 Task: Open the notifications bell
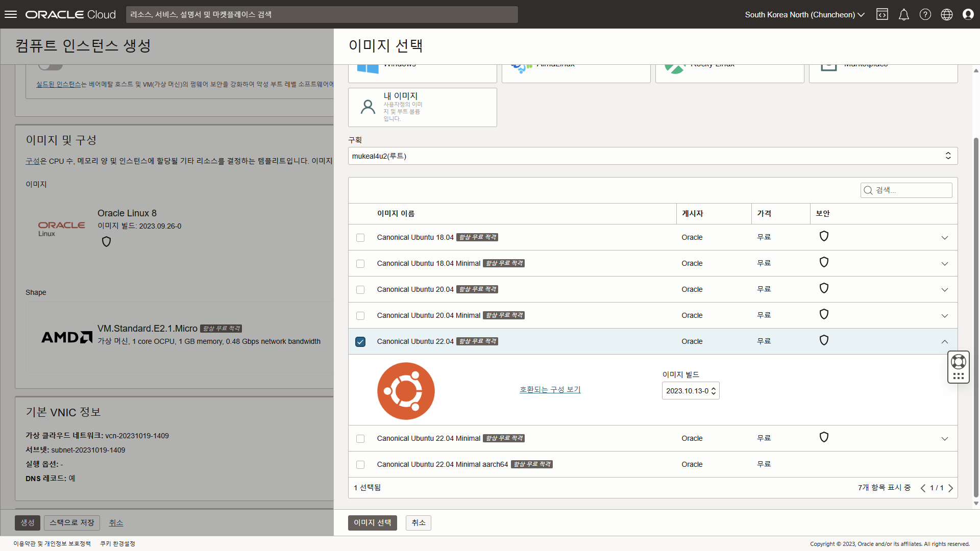click(903, 14)
